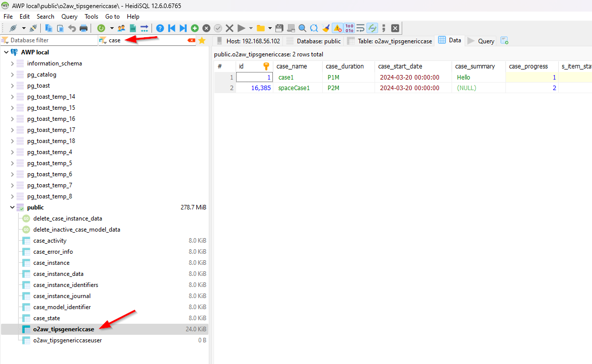This screenshot has height=364, width=592.
Task: Click the Refresh toolbar icon
Action: pyautogui.click(x=101, y=28)
